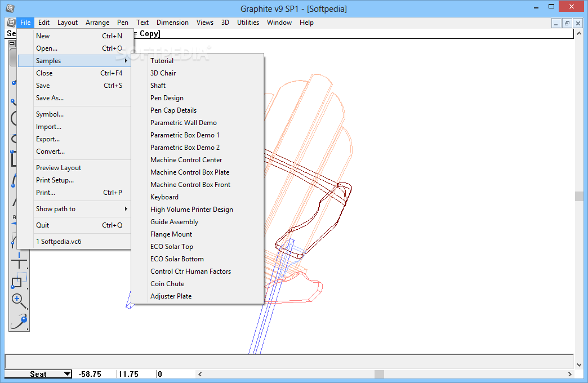
Task: Open the Parametric Box Demo 1 sample
Action: click(x=198, y=135)
